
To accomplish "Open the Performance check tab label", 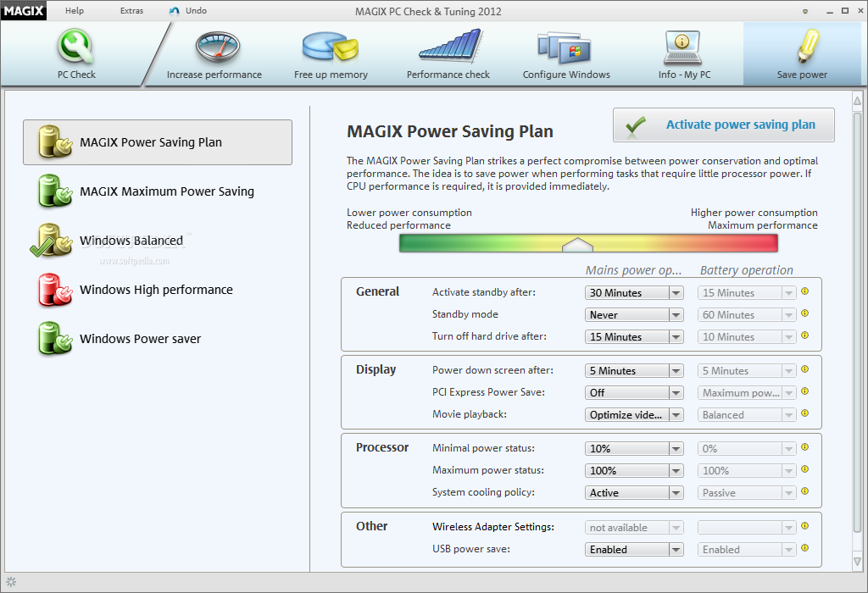I will point(448,75).
